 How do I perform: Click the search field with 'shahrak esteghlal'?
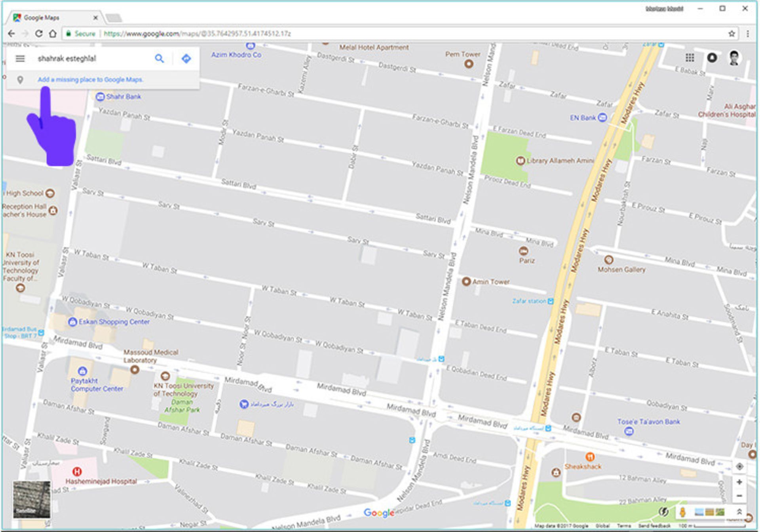point(93,59)
